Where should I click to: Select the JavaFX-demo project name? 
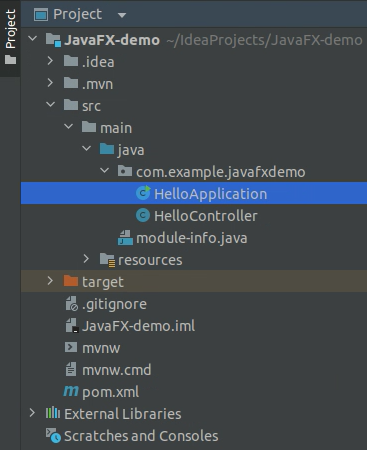click(112, 40)
